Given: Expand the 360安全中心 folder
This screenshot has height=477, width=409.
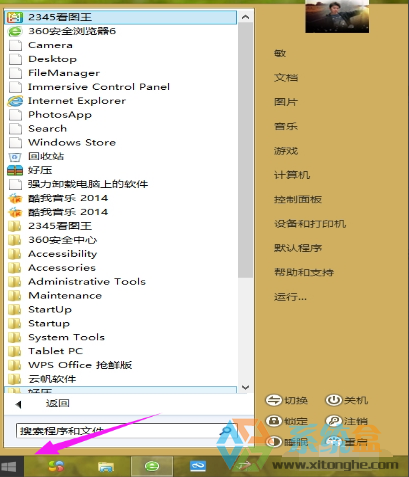Looking at the screenshot, I should click(x=121, y=240).
